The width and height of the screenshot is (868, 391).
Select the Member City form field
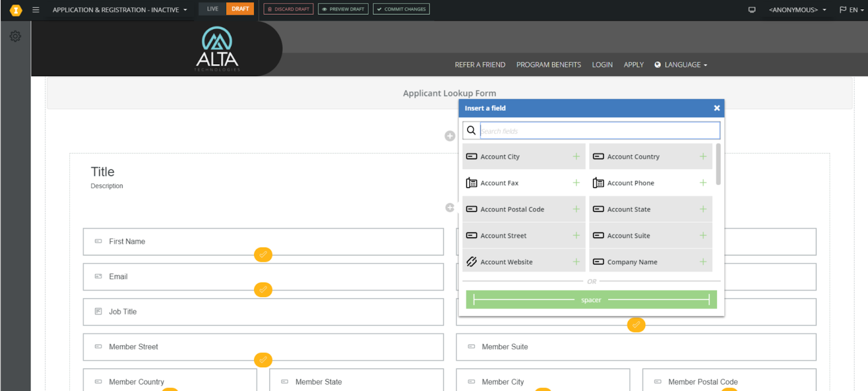[543, 380]
